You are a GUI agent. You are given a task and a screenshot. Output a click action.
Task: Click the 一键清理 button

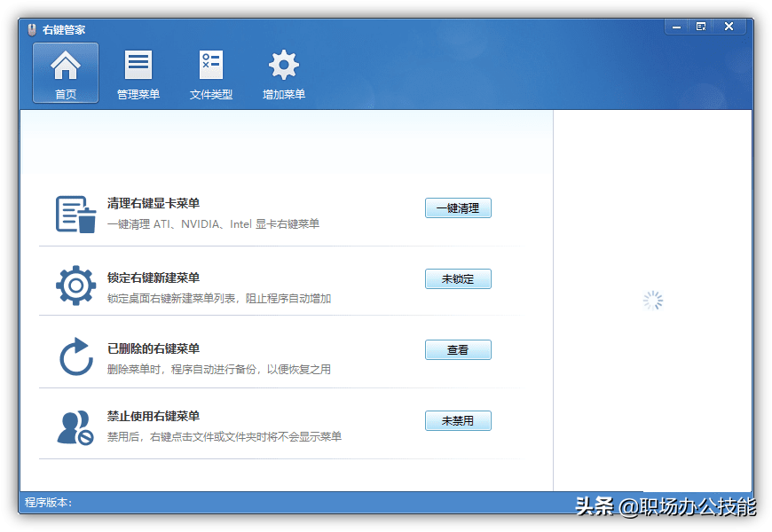458,207
